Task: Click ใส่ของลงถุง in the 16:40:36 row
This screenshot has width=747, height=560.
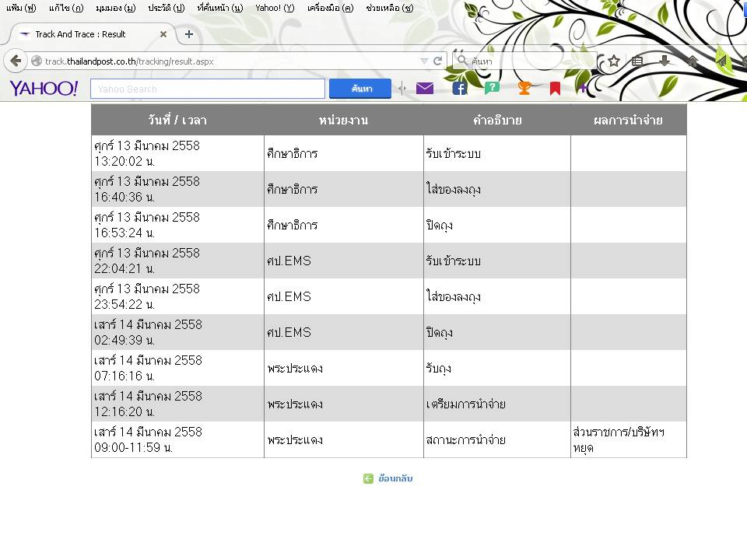Action: pyautogui.click(x=453, y=190)
